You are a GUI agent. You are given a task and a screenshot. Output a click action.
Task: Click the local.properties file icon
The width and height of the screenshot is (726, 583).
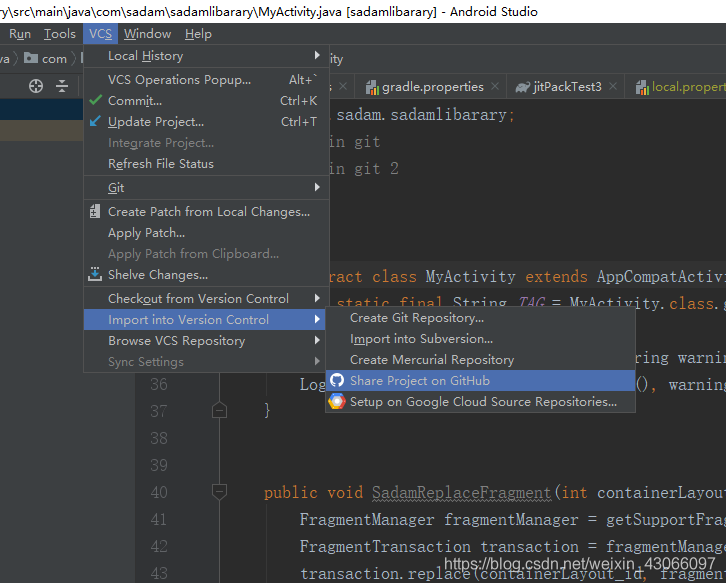click(642, 87)
